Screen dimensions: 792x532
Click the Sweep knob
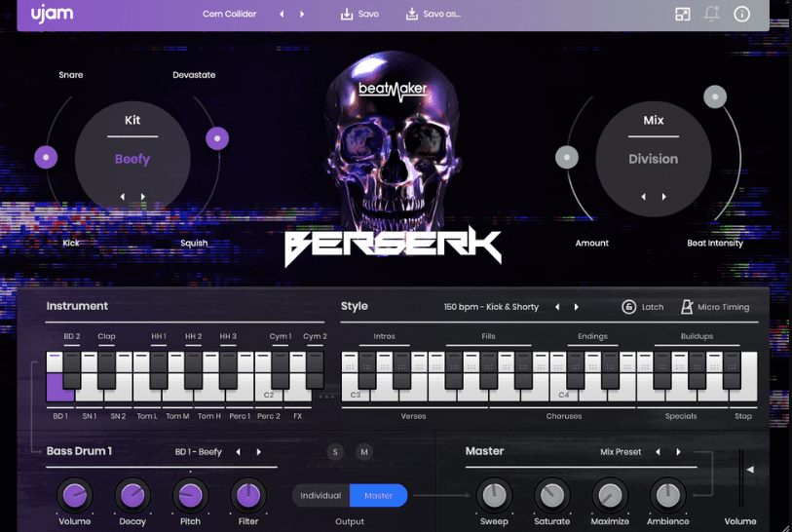(494, 496)
